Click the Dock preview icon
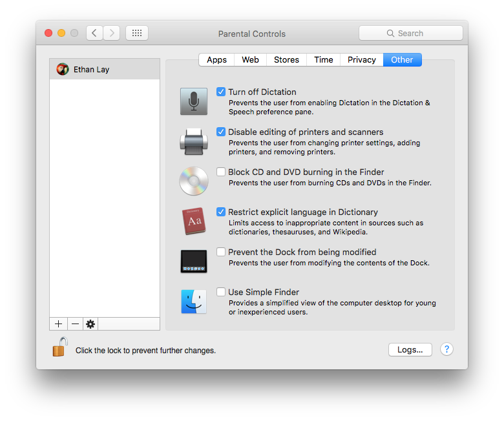The height and width of the screenshot is (421, 504). coord(193,262)
